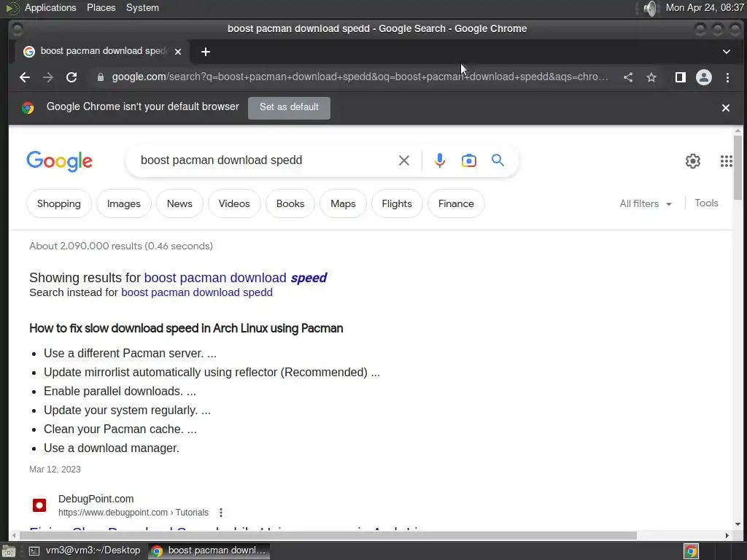Click scroll right arrow at bottom
The width and height of the screenshot is (747, 560).
727,536
